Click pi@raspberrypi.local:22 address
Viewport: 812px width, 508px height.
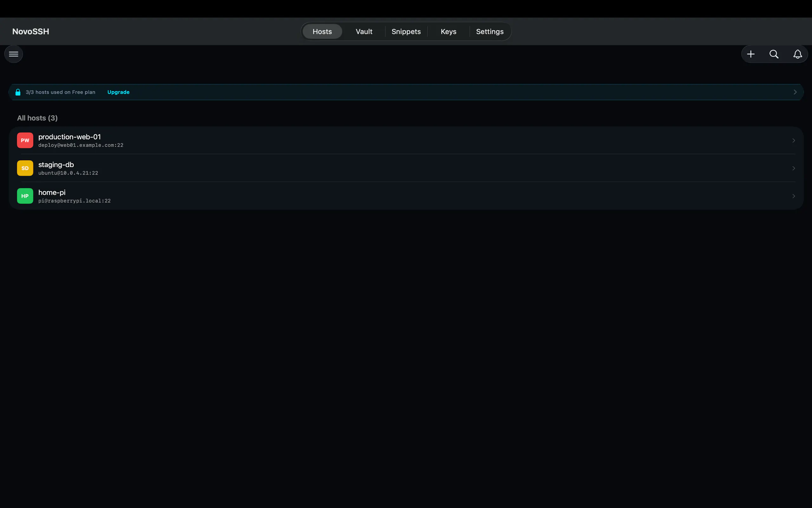pos(75,201)
